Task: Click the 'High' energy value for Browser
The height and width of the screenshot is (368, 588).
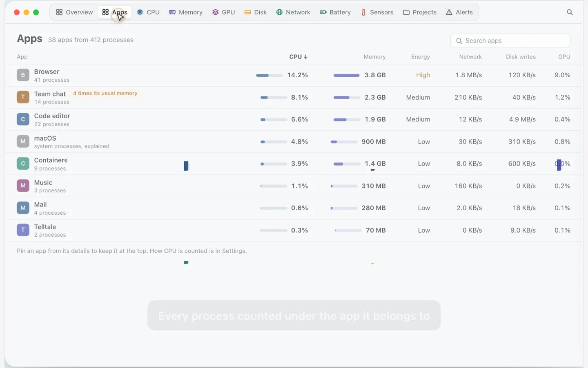Action: pyautogui.click(x=423, y=75)
